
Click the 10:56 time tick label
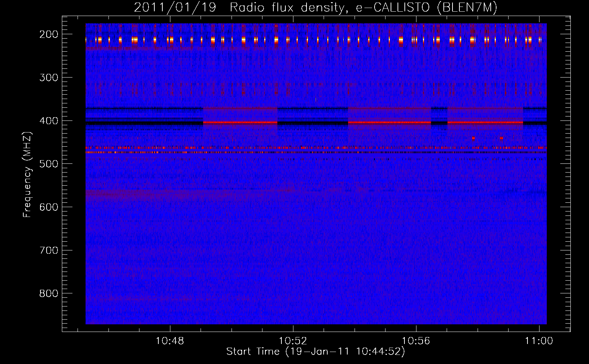click(416, 341)
